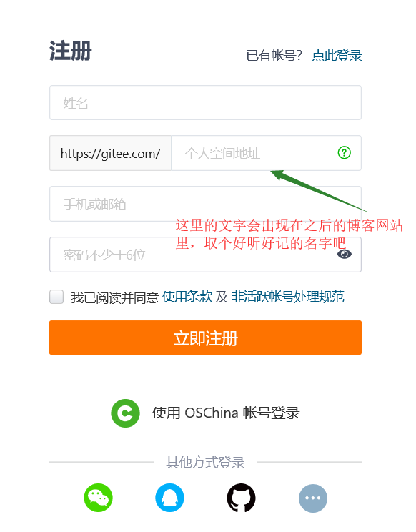The width and height of the screenshot is (416, 532).
Task: Check the agree to terms checkbox
Action: pyautogui.click(x=56, y=297)
